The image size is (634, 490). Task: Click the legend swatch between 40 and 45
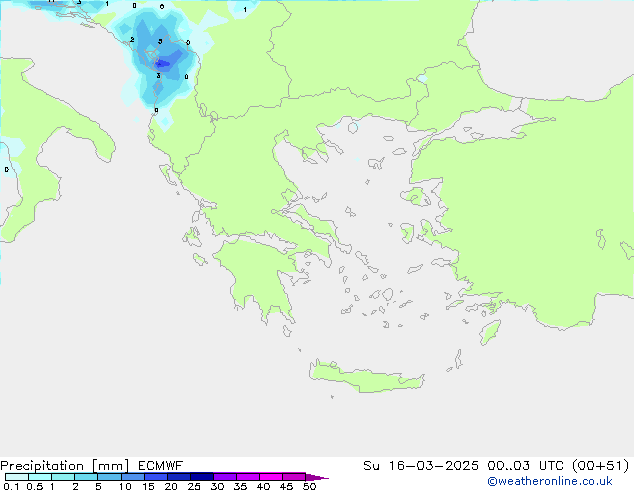(x=271, y=477)
